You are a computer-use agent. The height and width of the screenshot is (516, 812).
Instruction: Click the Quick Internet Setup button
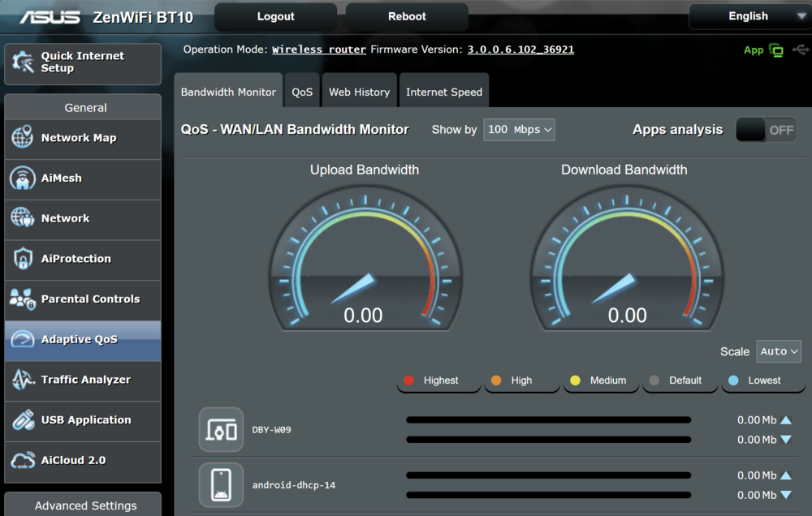(x=83, y=63)
